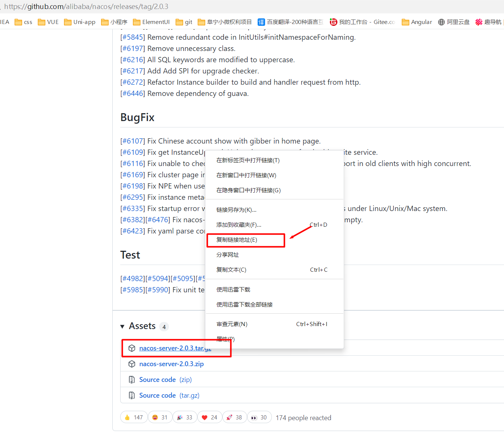Select 分享网址 menu entry

[x=274, y=255]
